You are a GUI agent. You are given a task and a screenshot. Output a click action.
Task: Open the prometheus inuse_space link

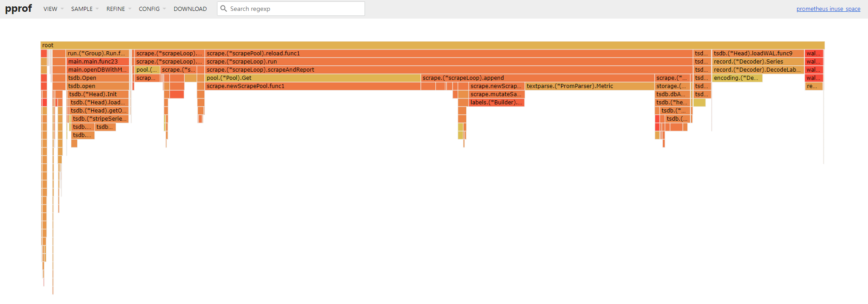click(x=828, y=9)
